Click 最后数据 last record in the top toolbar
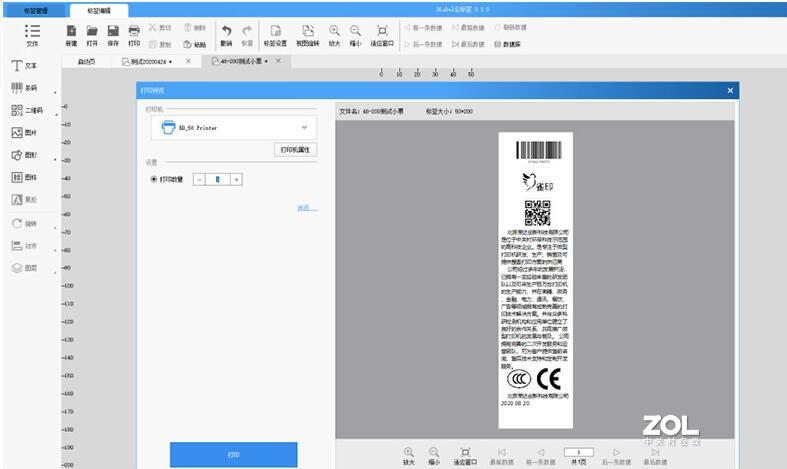The width and height of the screenshot is (787, 469). [468, 44]
